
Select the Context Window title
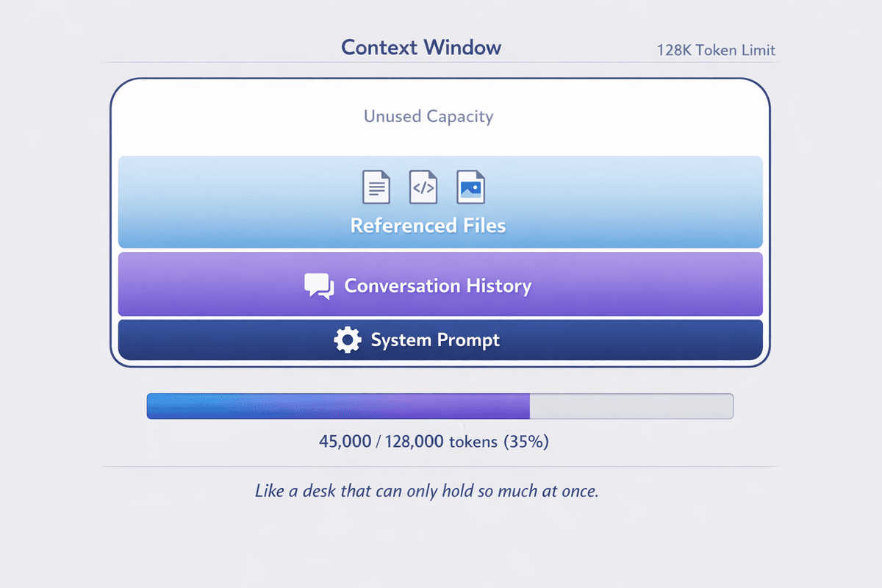point(420,47)
